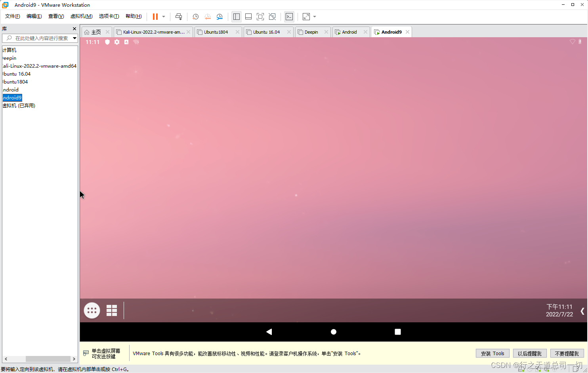
Task: Open the 帮助(H) menu
Action: pos(134,16)
